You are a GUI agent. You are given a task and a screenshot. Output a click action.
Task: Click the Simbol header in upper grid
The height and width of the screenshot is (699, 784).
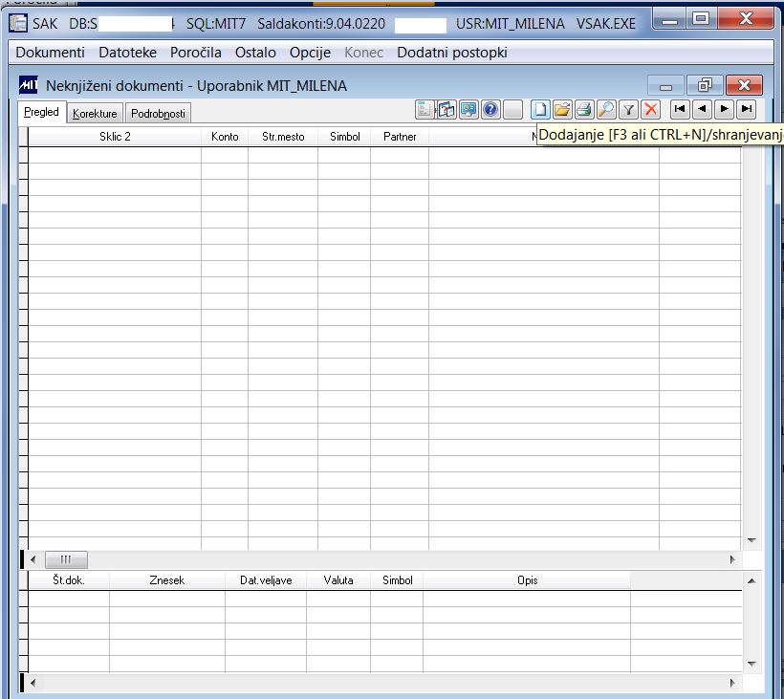coord(344,137)
